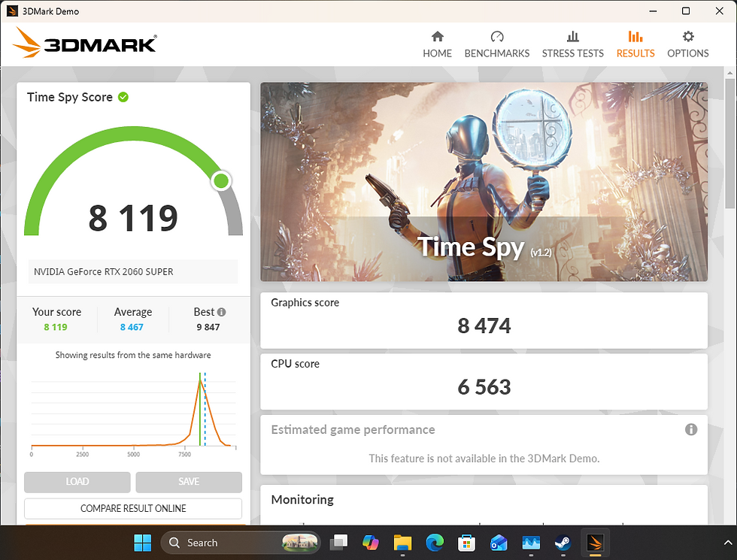The width and height of the screenshot is (737, 560).
Task: Launch Microsoft Edge from taskbar
Action: (x=435, y=543)
